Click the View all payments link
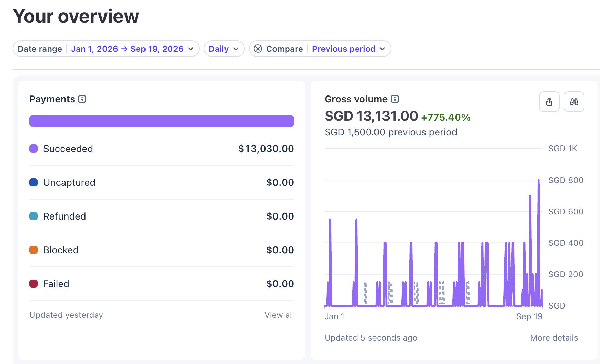 pyautogui.click(x=279, y=315)
